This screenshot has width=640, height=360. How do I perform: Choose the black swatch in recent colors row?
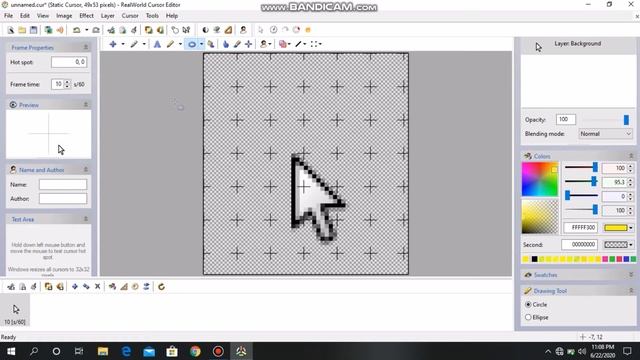coord(534,259)
